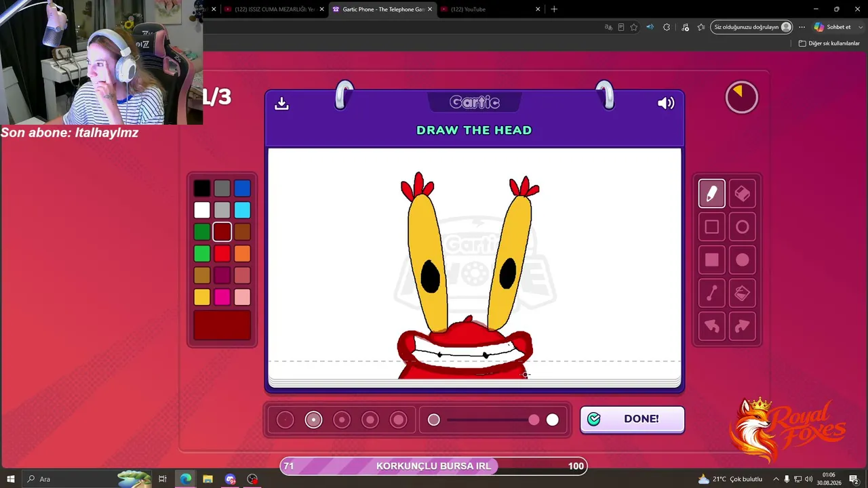This screenshot has height=488, width=868.
Task: Pick the yellow color swatch
Action: pos(202,297)
